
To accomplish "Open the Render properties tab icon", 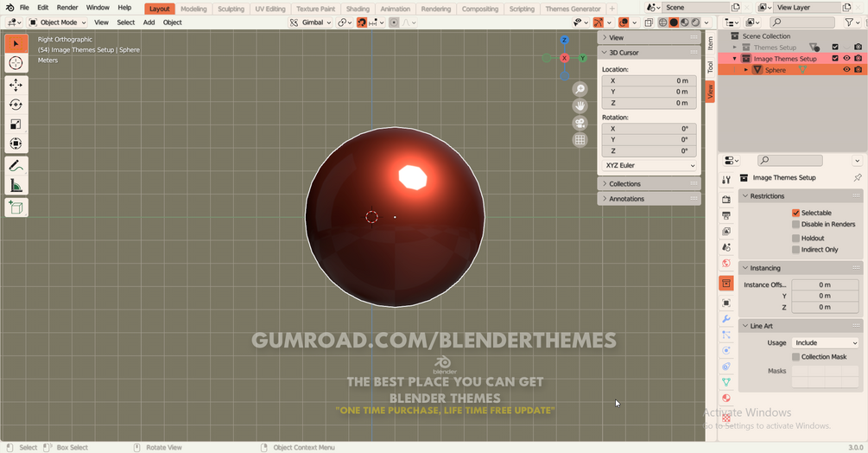I will (726, 200).
